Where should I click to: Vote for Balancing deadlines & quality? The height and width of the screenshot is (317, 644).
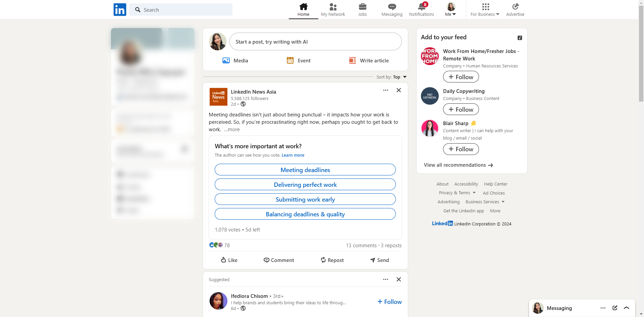click(305, 214)
